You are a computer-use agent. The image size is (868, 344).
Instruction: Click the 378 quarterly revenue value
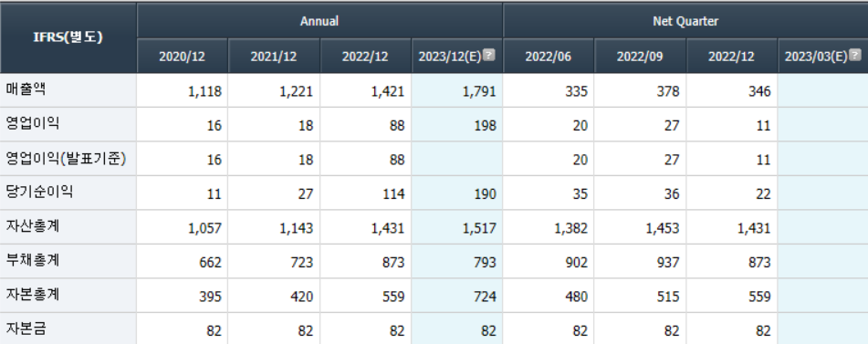pos(668,92)
